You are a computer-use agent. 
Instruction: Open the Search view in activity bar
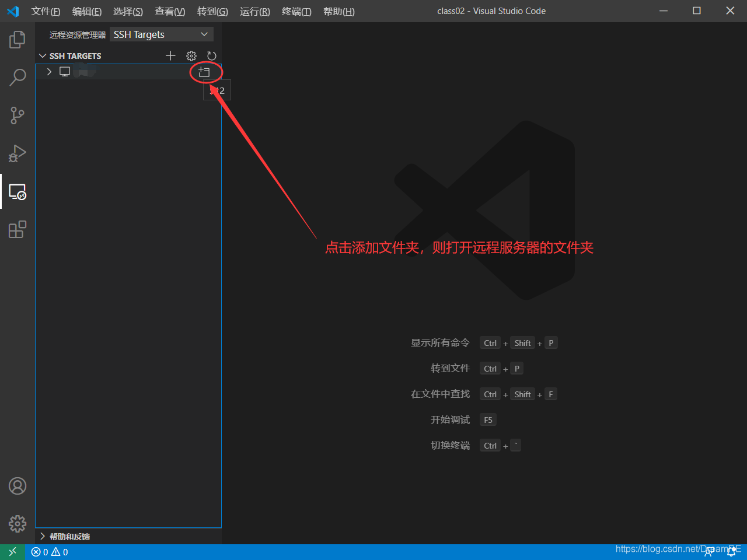pyautogui.click(x=18, y=78)
